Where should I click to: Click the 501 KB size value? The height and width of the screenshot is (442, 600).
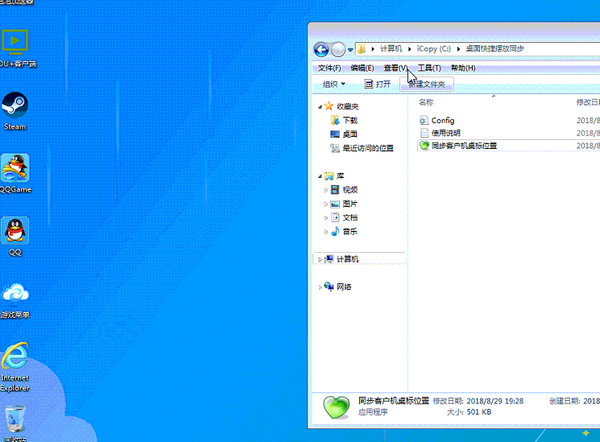pyautogui.click(x=479, y=412)
